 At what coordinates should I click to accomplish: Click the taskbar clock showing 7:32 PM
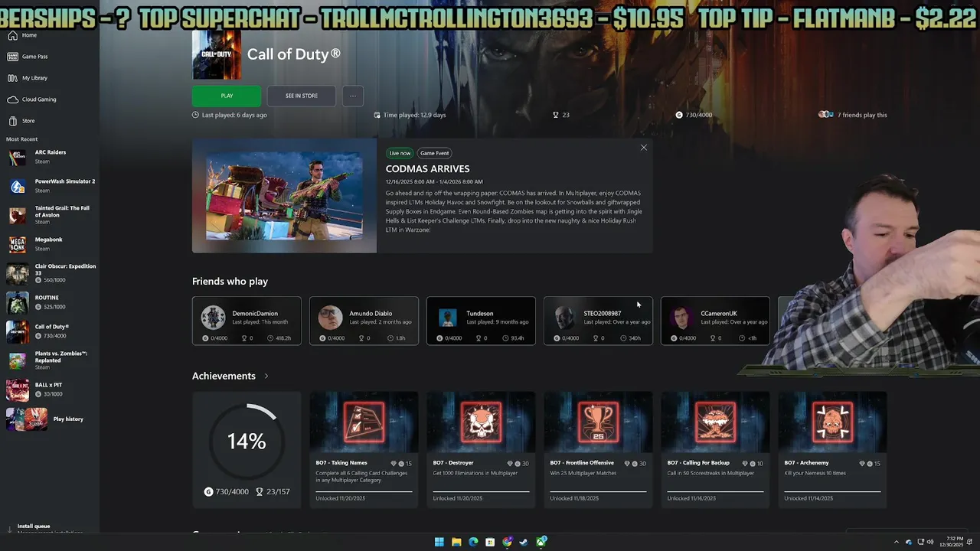(953, 542)
